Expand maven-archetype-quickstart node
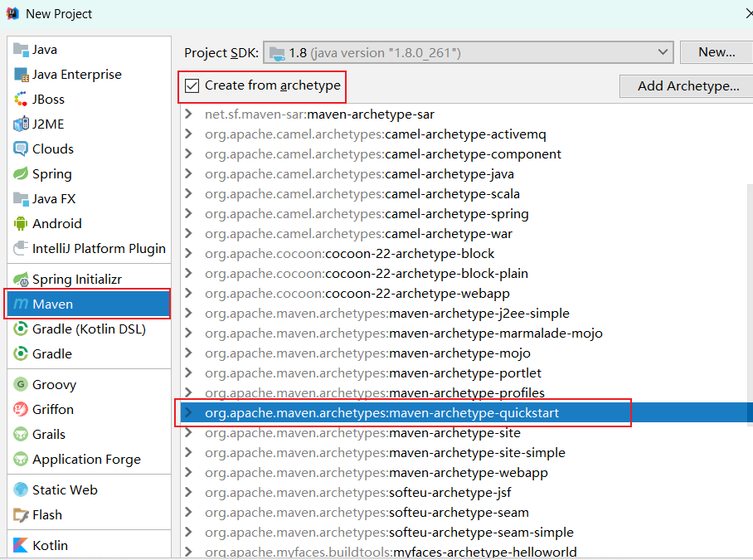753x560 pixels. (x=189, y=412)
